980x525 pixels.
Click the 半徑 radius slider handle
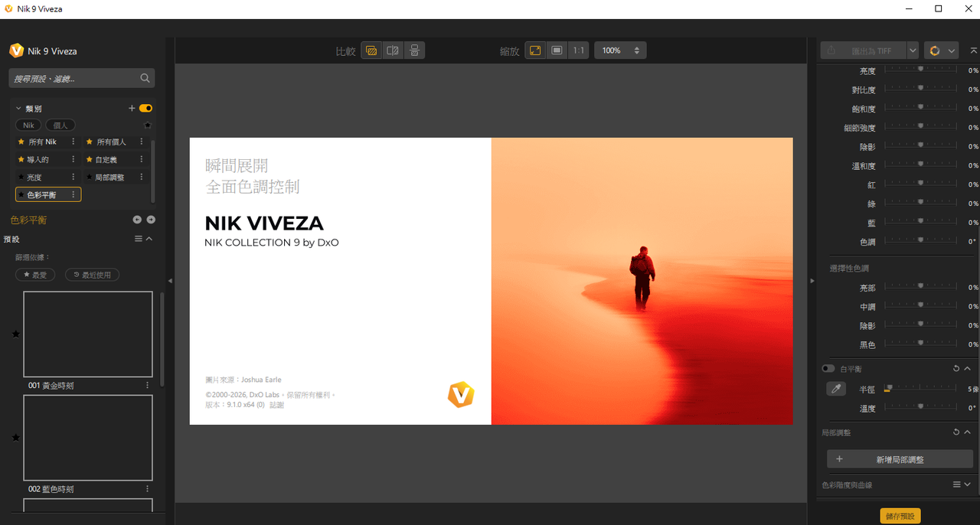pos(888,388)
